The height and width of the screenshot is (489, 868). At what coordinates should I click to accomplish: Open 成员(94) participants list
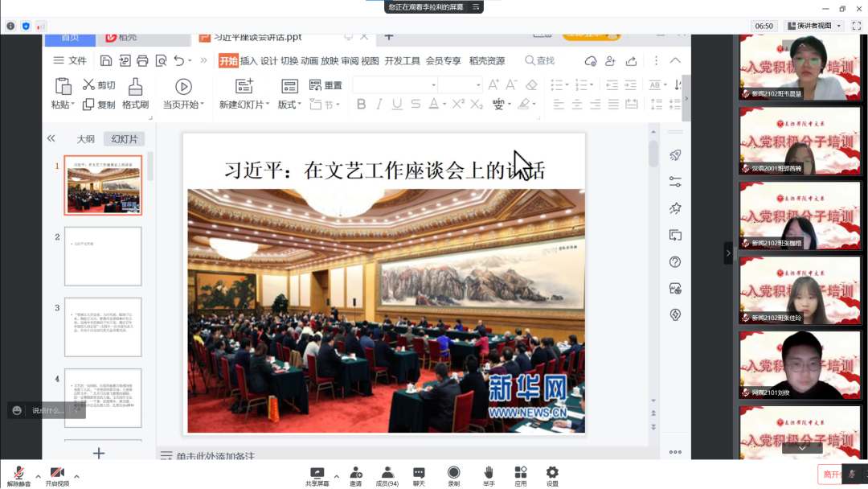[387, 473]
